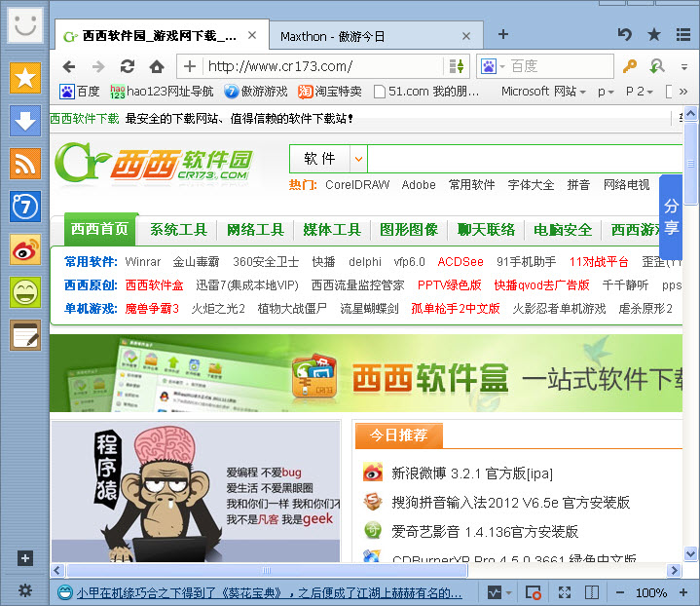This screenshot has width=700, height=606.
Task: Open the 软件 search category dropdown
Action: coord(358,159)
